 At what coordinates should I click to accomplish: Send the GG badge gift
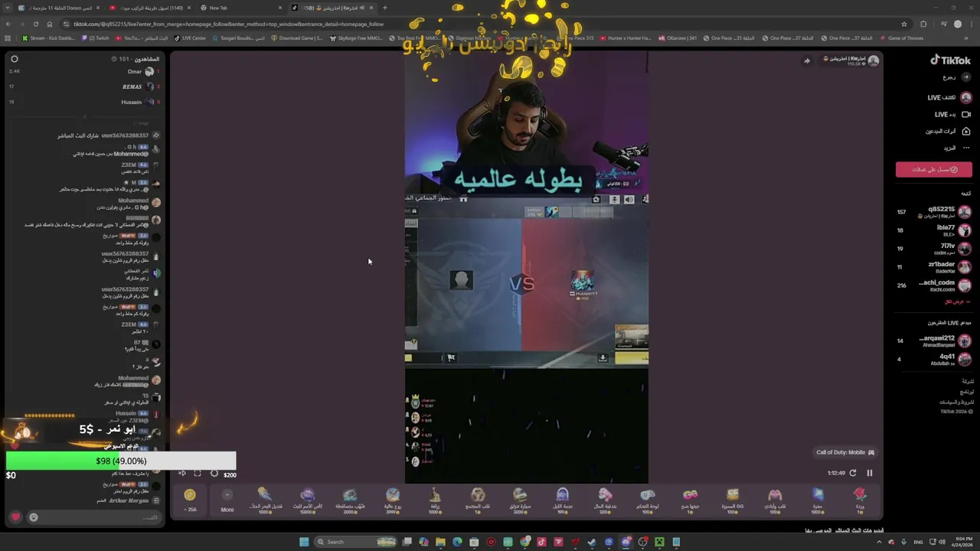pos(733,500)
